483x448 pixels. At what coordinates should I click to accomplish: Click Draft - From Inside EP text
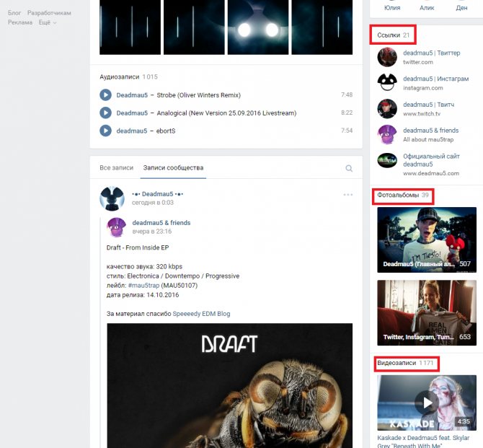[138, 247]
